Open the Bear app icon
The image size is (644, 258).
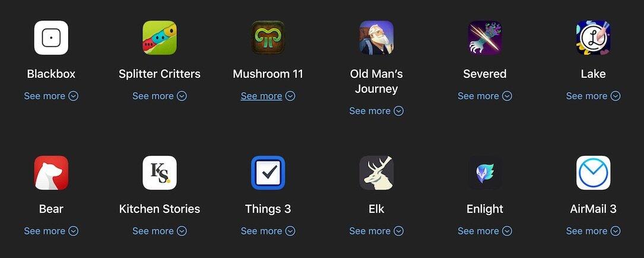click(x=51, y=173)
